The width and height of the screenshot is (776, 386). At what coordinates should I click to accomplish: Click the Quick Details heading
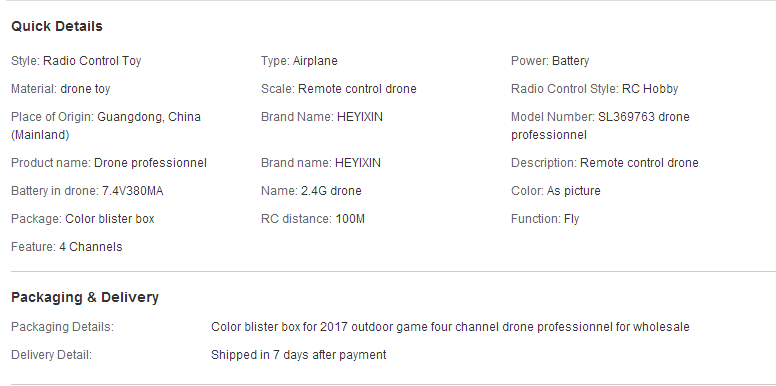click(x=56, y=26)
